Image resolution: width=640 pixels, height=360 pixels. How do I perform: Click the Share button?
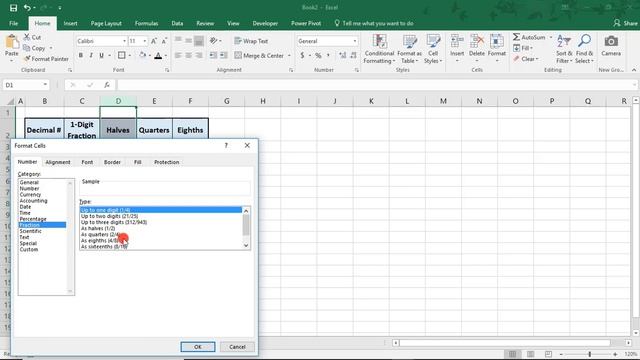coord(625,23)
